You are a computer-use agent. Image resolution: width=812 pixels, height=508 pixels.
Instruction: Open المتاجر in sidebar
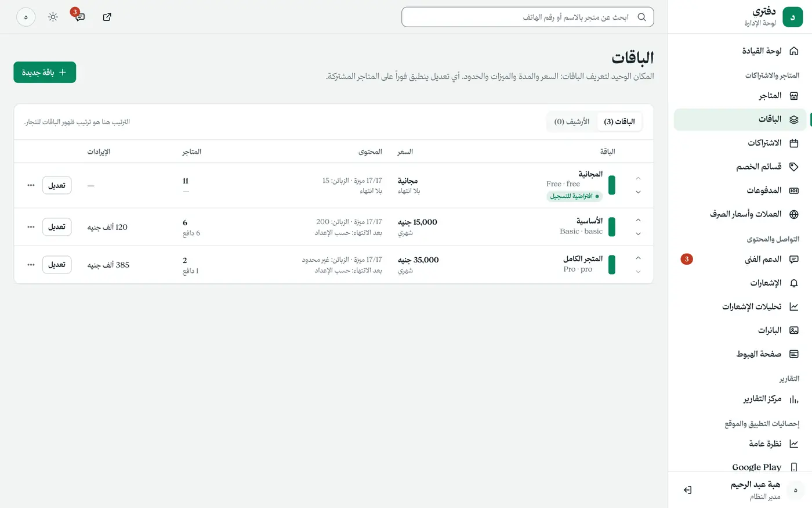click(x=739, y=96)
